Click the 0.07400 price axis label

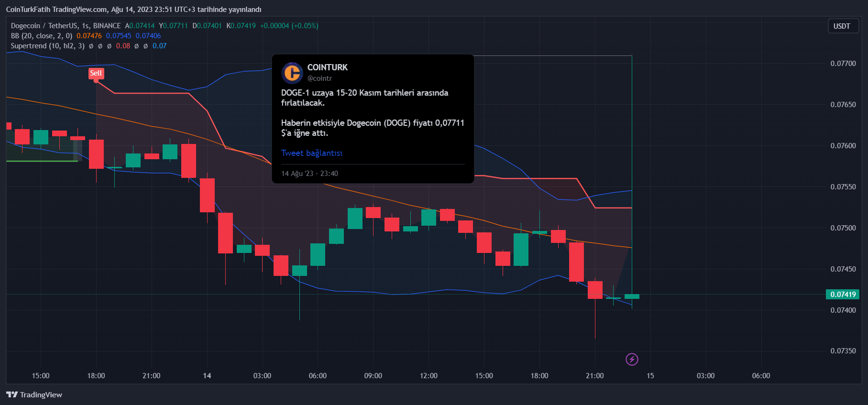(x=843, y=310)
